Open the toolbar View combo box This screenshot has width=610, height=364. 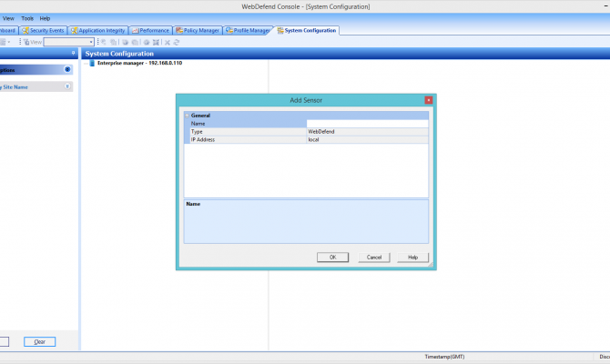pyautogui.click(x=68, y=42)
